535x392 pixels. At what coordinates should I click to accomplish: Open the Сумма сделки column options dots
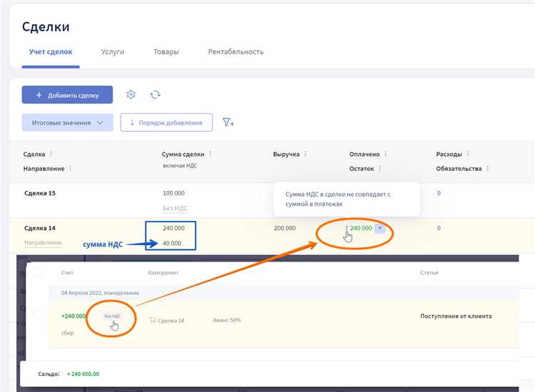(x=210, y=154)
